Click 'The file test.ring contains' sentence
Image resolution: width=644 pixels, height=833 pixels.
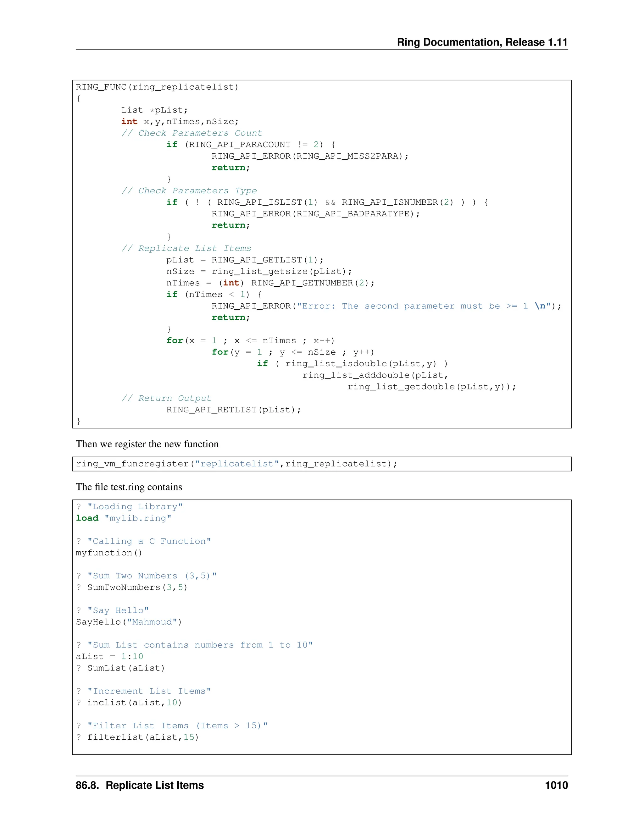(x=129, y=487)
